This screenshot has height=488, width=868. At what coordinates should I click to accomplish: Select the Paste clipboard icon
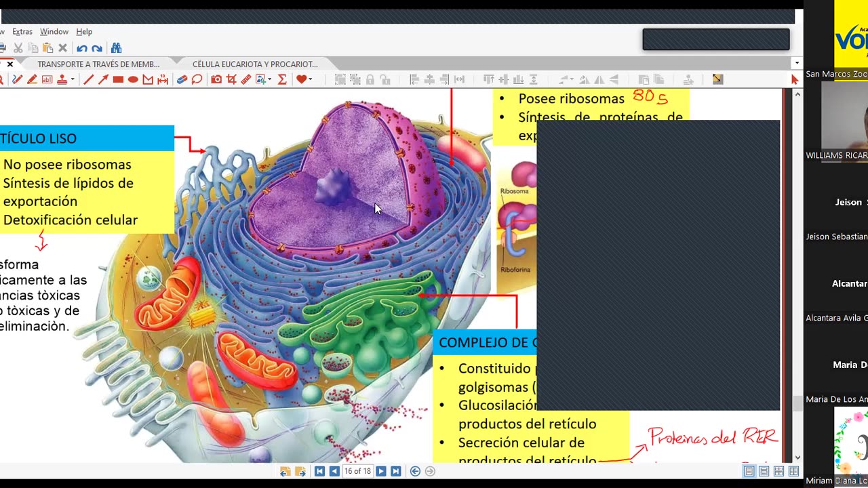pyautogui.click(x=47, y=48)
